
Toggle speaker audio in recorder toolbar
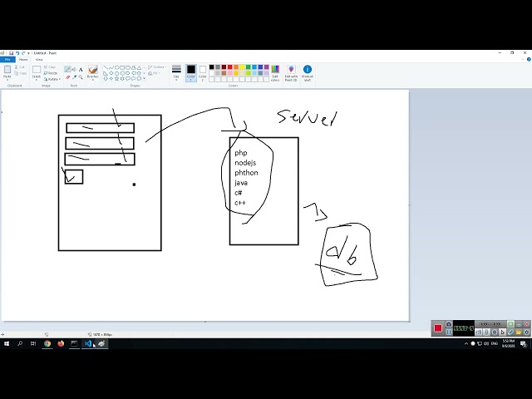(479, 332)
